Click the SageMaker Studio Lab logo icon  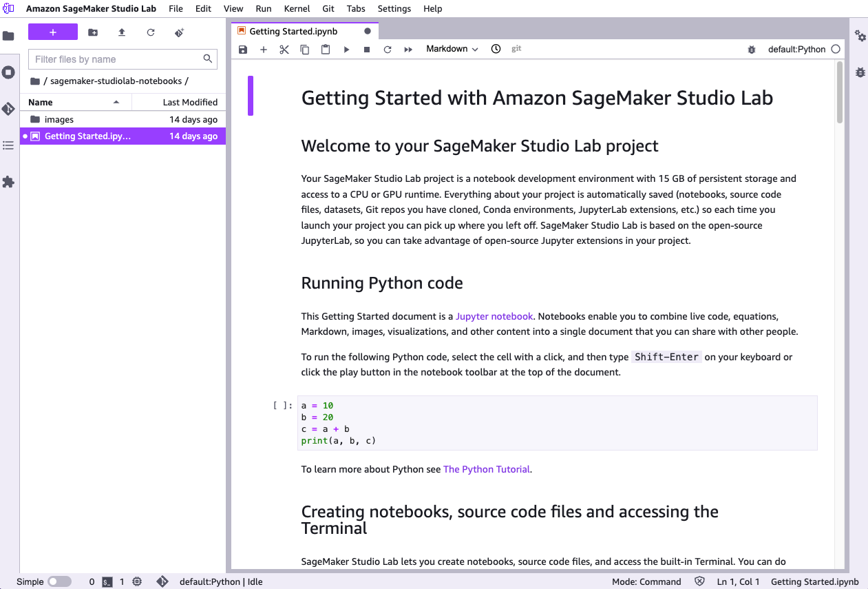point(9,9)
